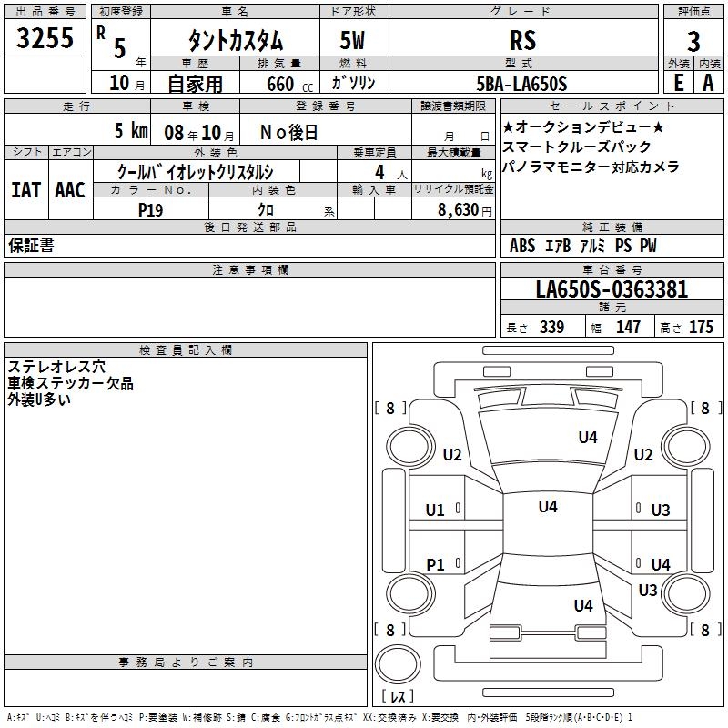Viewport: 728px width, 728px height.
Task: Click PS equipment item
Action: tap(623, 246)
